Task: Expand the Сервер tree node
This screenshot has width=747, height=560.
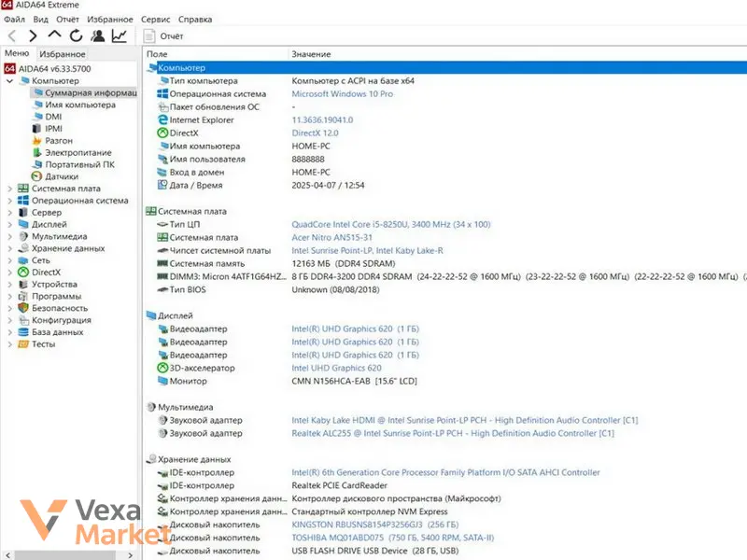Action: 9,213
